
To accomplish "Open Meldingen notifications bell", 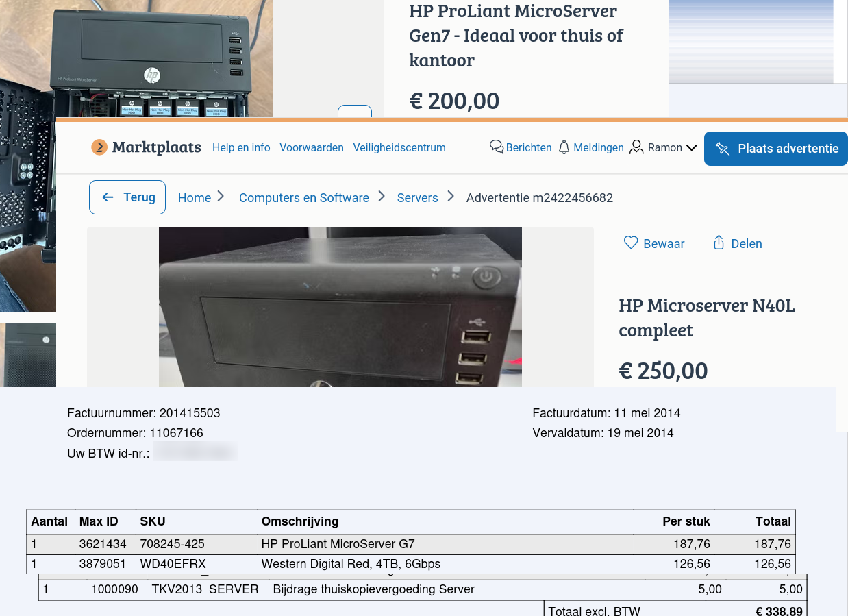I will point(591,147).
